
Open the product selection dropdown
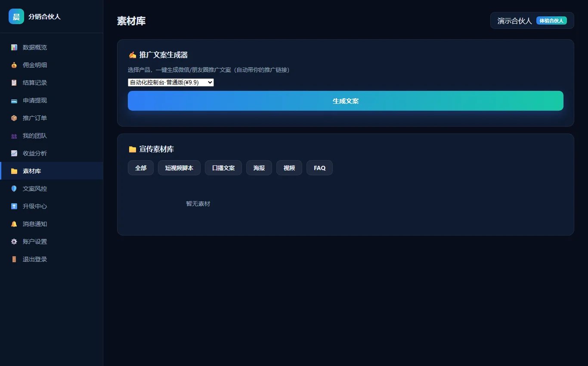click(x=171, y=82)
